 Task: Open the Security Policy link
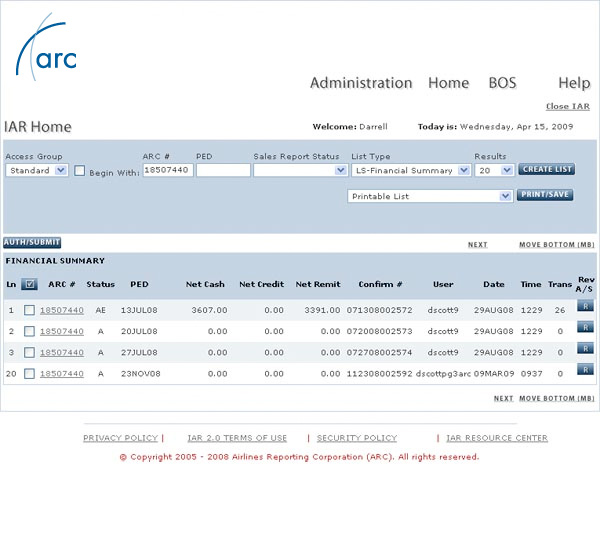(357, 438)
